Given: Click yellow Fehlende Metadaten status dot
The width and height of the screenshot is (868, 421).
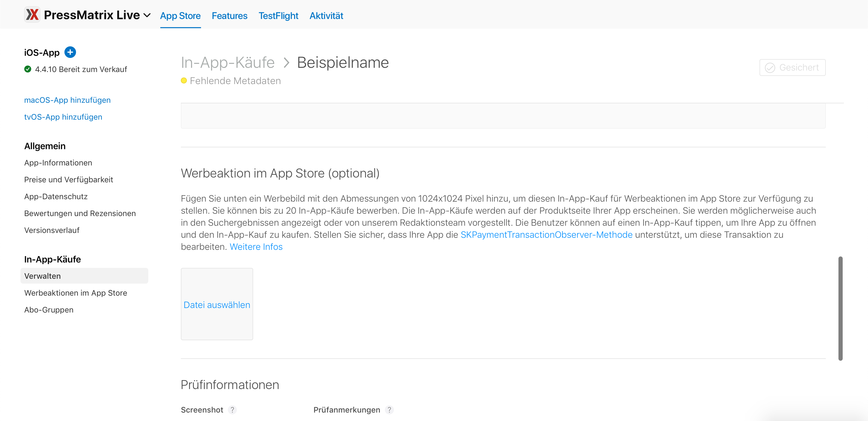Looking at the screenshot, I should coord(184,81).
